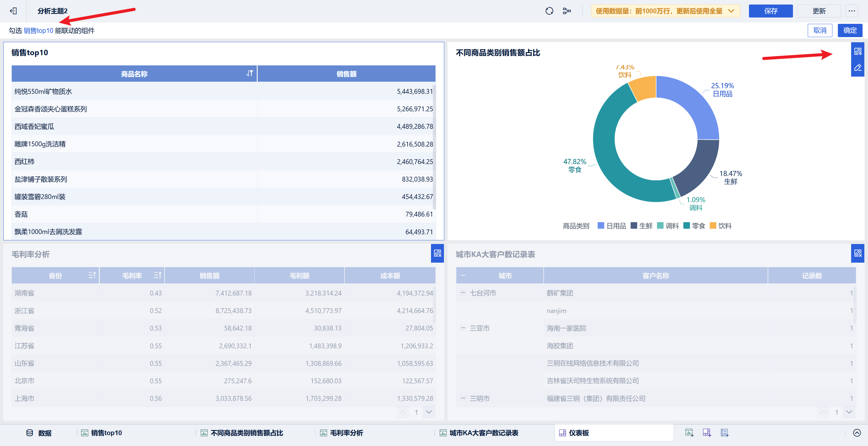868x446 pixels.
Task: Click add report page-plus icon
Action: 725,432
